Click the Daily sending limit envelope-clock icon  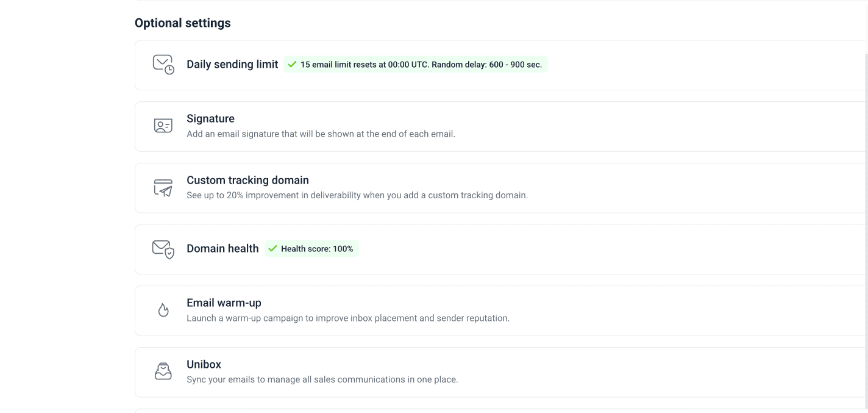[163, 65]
